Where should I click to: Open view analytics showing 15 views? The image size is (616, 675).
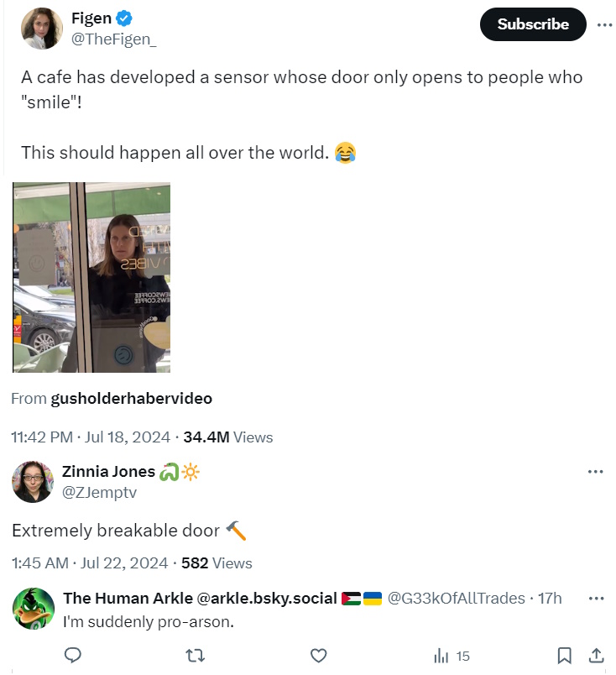(x=451, y=655)
